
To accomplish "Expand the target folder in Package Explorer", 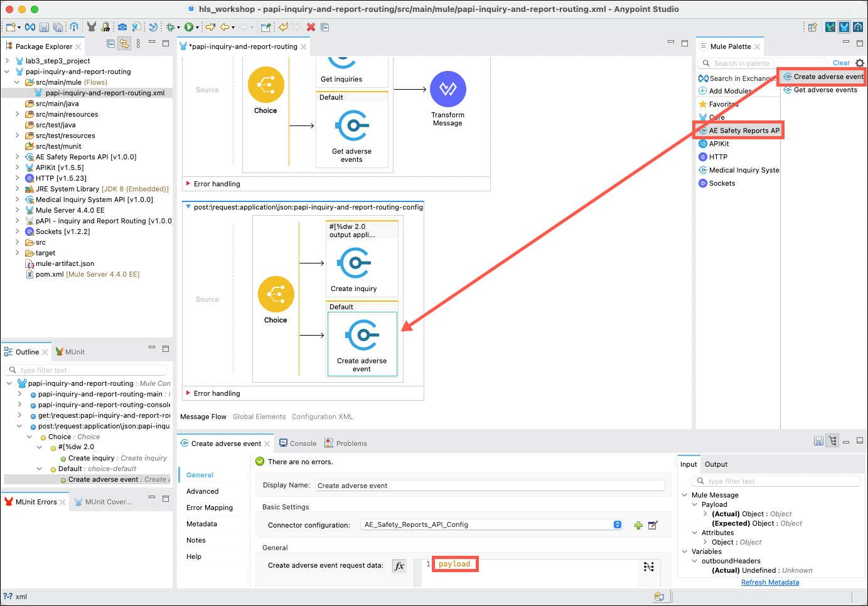I will click(17, 253).
